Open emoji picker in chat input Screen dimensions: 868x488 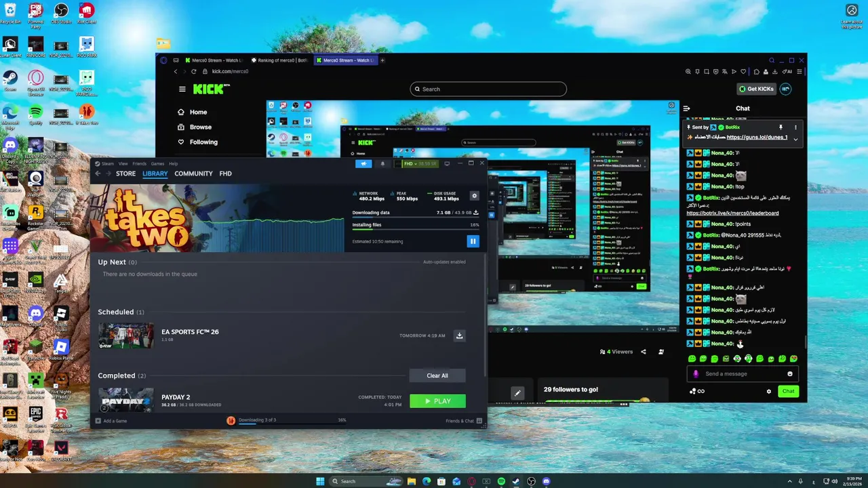pos(790,373)
